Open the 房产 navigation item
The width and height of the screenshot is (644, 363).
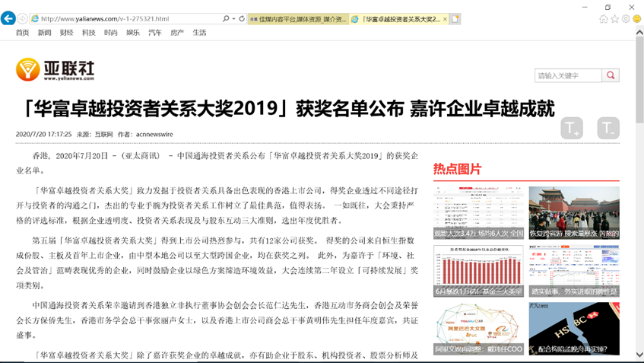tap(177, 33)
